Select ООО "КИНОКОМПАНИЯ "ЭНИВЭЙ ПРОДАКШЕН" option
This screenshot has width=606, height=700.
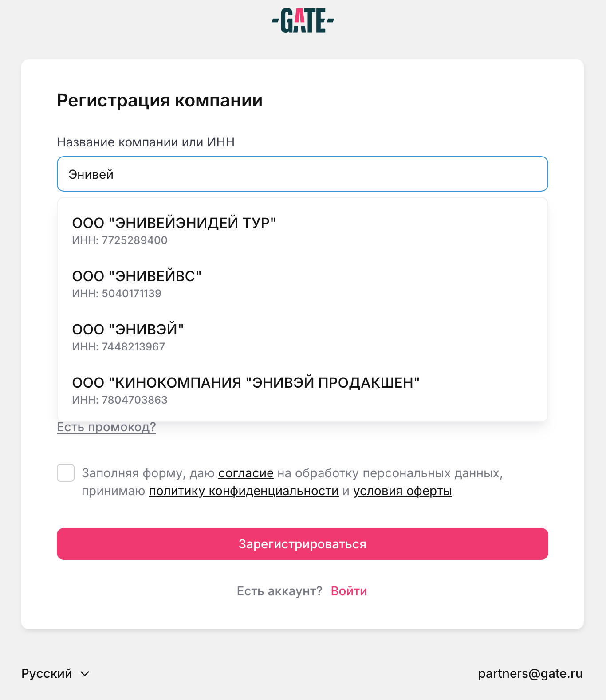246,383
